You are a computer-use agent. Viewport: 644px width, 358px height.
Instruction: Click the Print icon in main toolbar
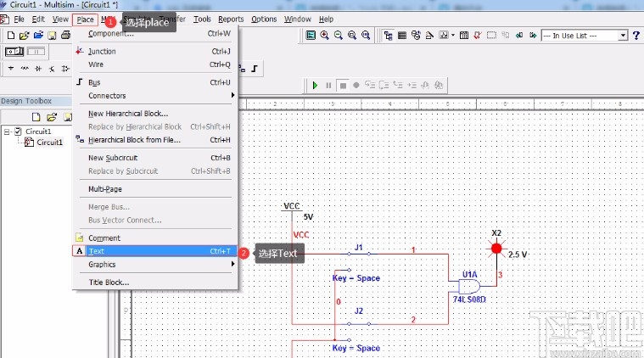[65, 36]
